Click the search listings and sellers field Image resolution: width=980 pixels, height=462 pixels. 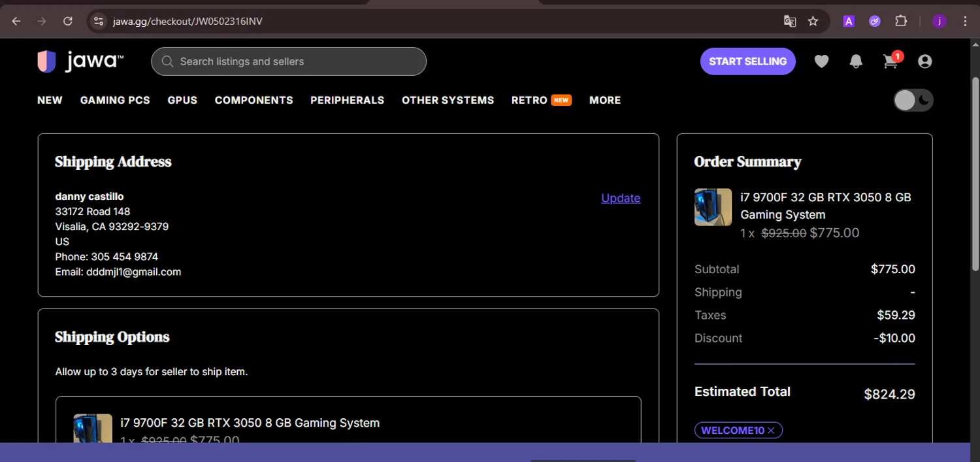point(289,61)
